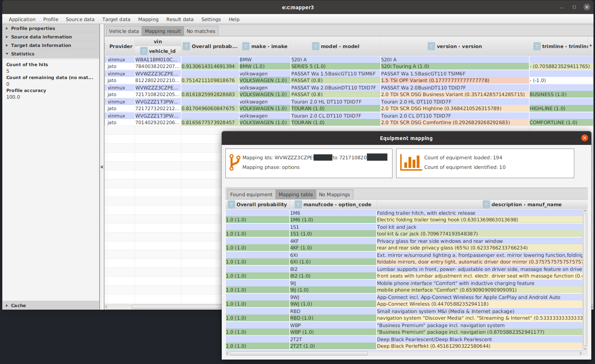This screenshot has width=595, height=364.
Task: Select probability cell 0.9130614314691394
Action: point(210,67)
